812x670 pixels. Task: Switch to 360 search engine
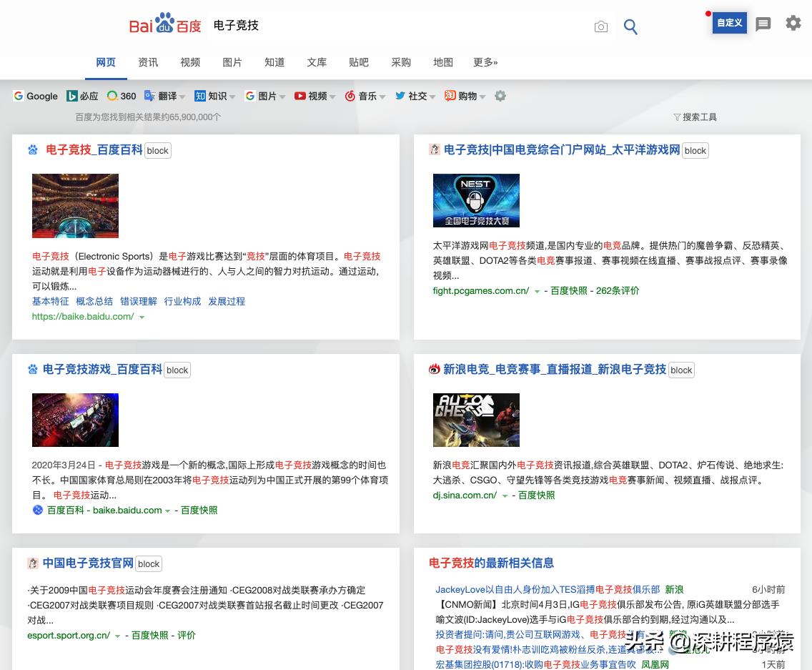122,96
